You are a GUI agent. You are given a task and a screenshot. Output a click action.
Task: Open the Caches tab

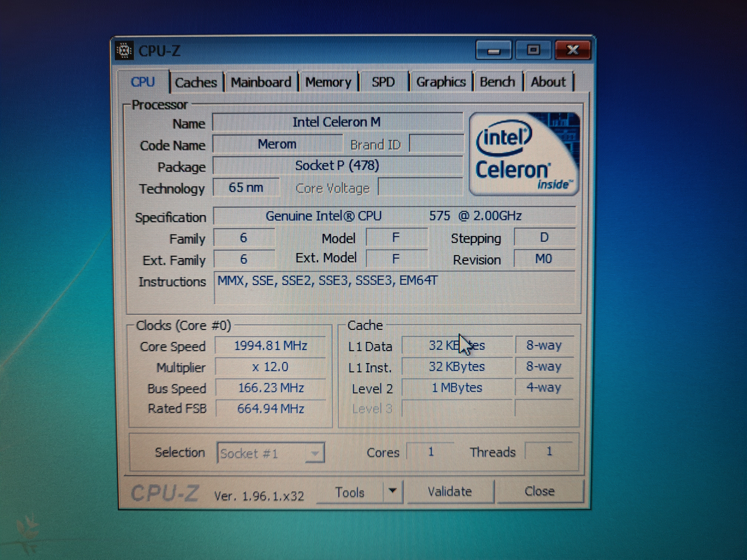point(196,82)
